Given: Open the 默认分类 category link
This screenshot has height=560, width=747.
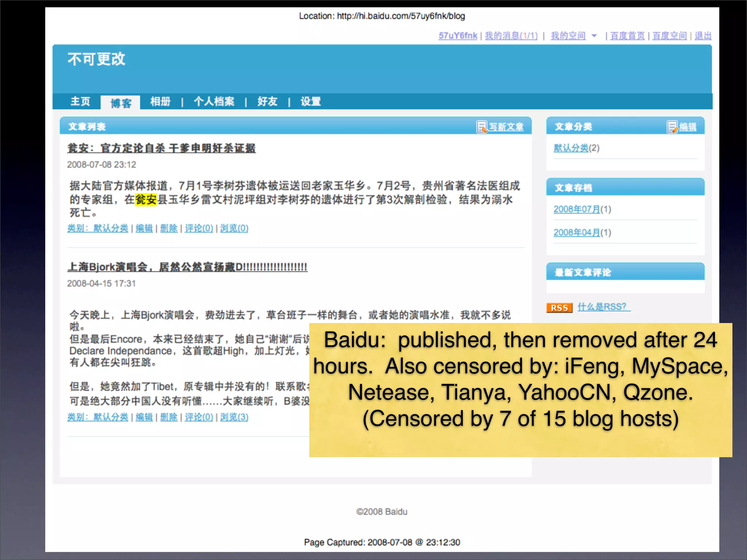Looking at the screenshot, I should (571, 148).
